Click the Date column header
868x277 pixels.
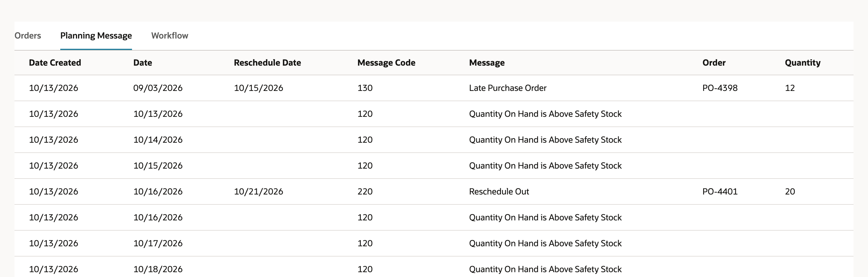(143, 63)
